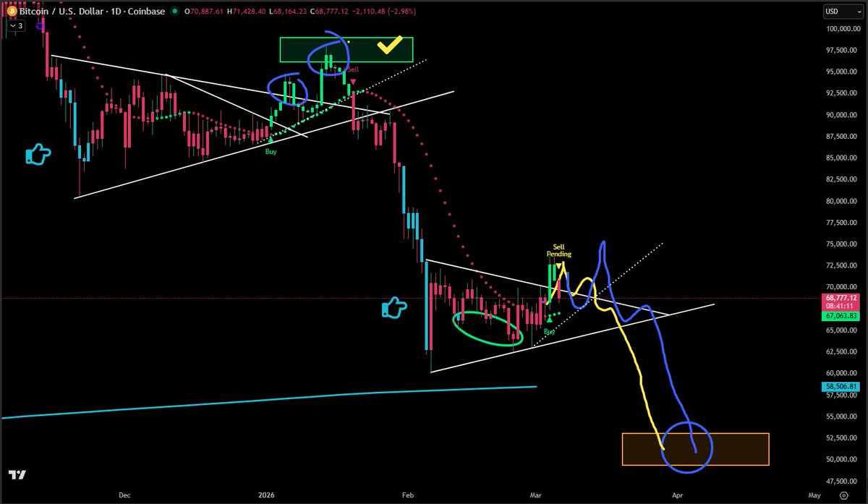Expand the collapsed indicators legend chevron
This screenshot has height=504, width=868.
(13, 25)
